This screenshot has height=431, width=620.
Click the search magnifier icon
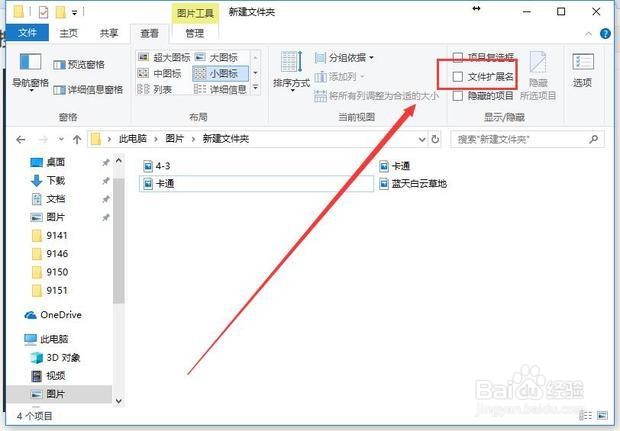(x=594, y=139)
